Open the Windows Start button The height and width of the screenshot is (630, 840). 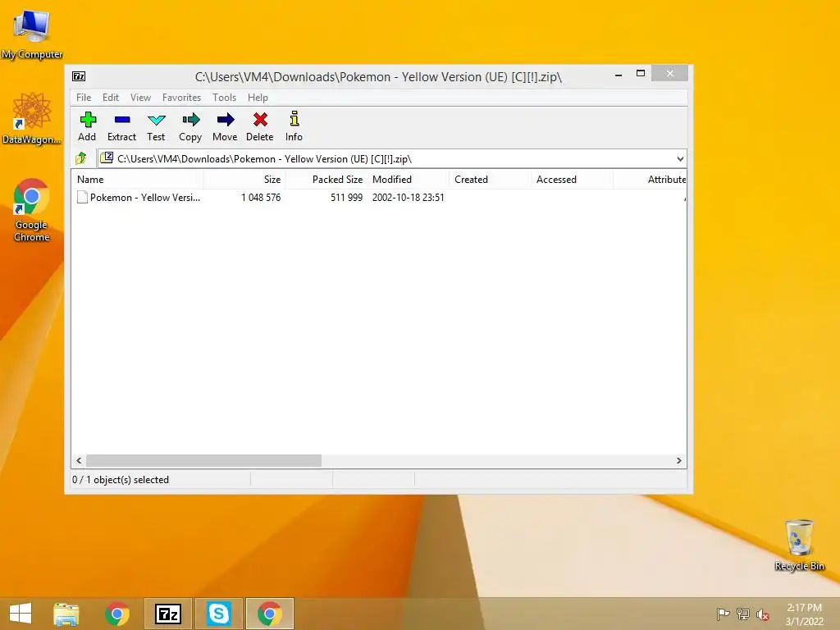pyautogui.click(x=21, y=614)
